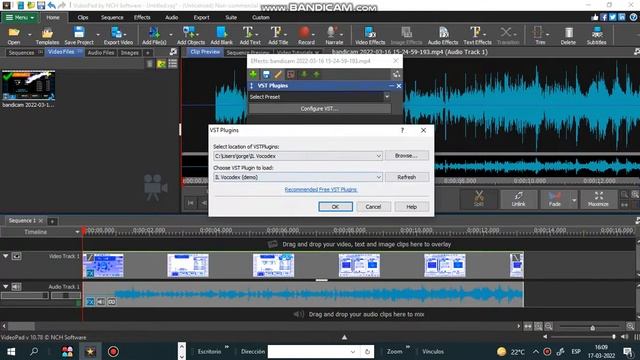Toggle Video Track 1 visibility icon
This screenshot has width=640, height=360.
point(16,256)
